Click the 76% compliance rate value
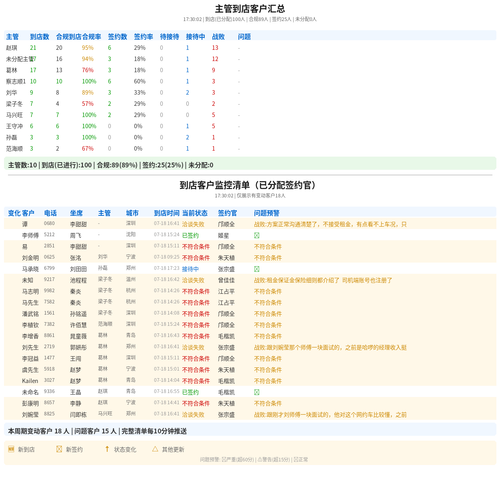500x482 pixels. (88, 70)
